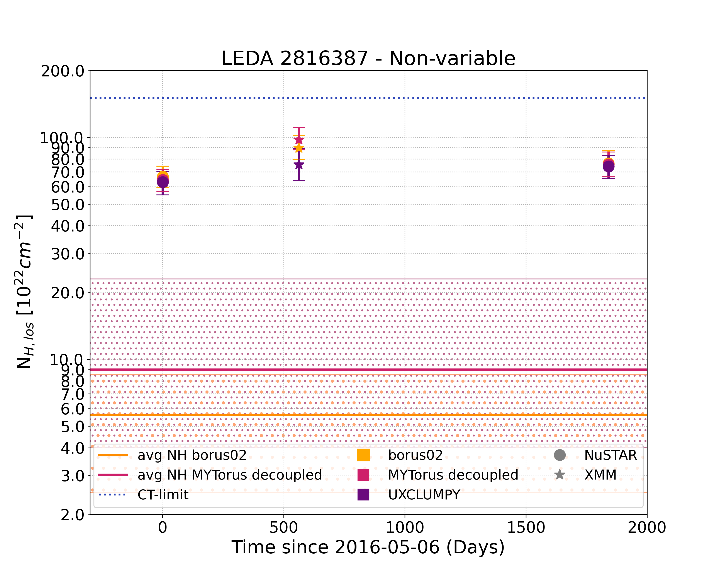The width and height of the screenshot is (719, 588).
Task: Click the purple UXCLUMPY legend swatch
Action: 363,495
